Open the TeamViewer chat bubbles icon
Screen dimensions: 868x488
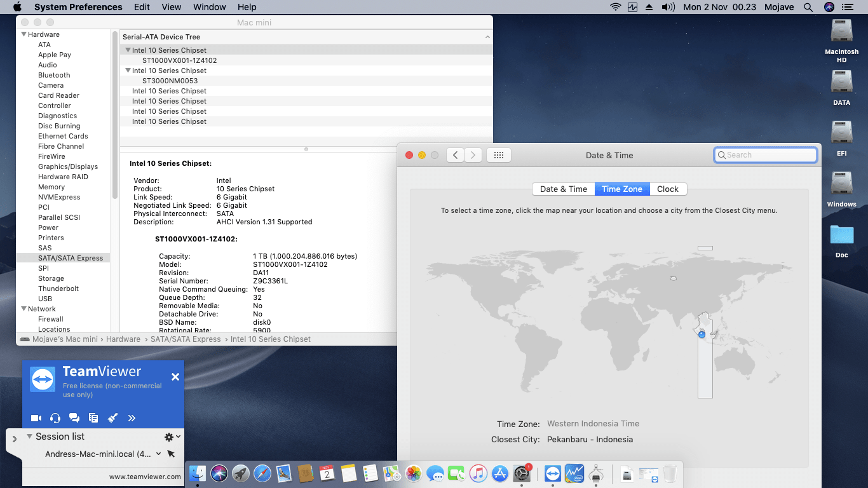(x=74, y=418)
